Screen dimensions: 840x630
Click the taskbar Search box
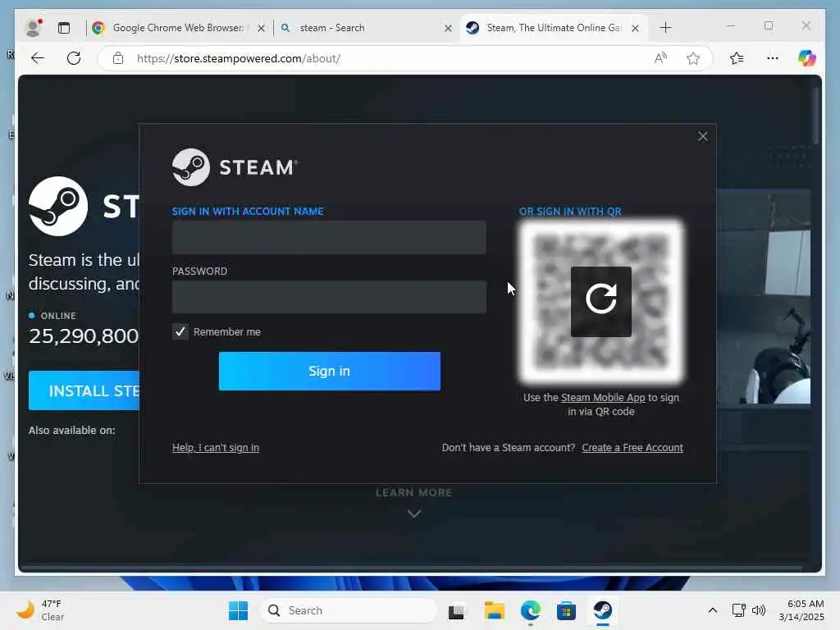[348, 610]
